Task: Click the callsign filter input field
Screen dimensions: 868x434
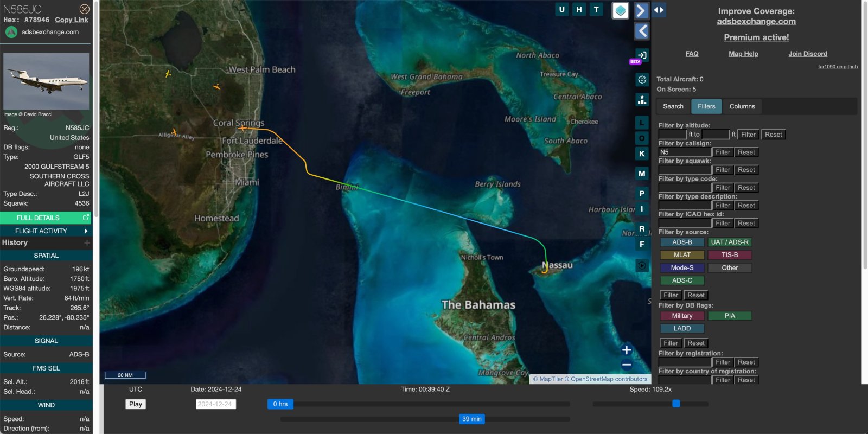Action: pos(684,152)
